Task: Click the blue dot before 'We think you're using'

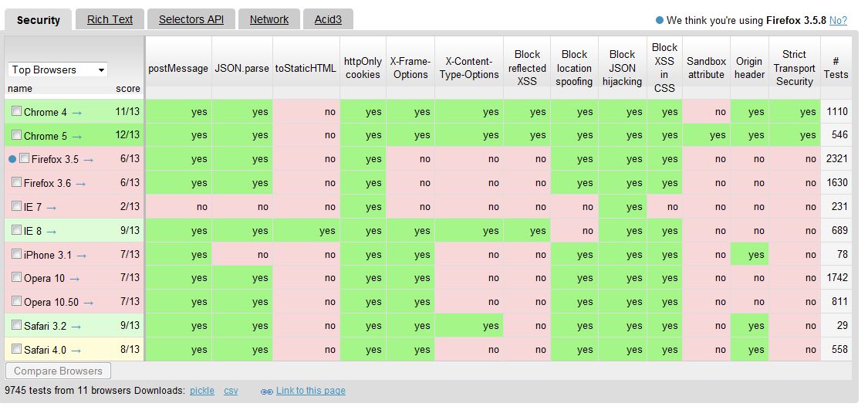Action: click(660, 21)
